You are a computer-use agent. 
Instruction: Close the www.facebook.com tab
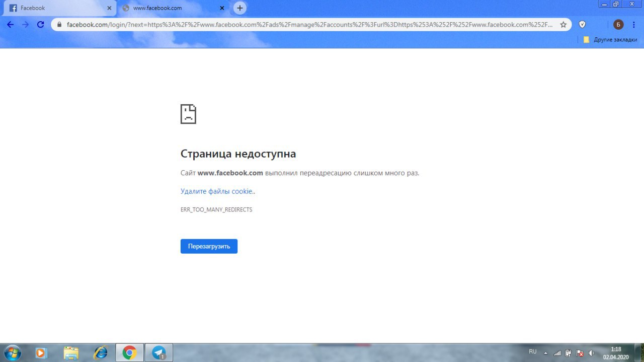click(x=222, y=8)
